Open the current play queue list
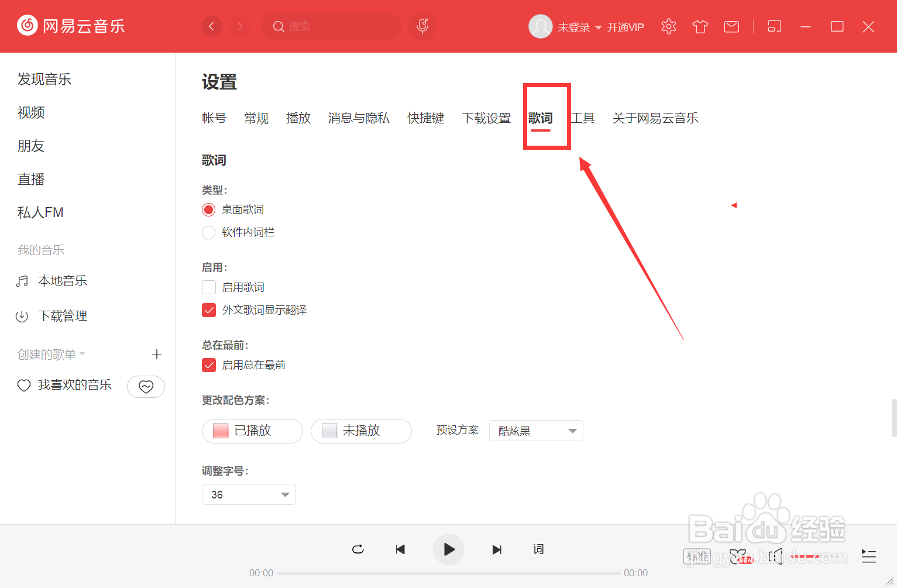Image resolution: width=897 pixels, height=588 pixels. pyautogui.click(x=868, y=557)
